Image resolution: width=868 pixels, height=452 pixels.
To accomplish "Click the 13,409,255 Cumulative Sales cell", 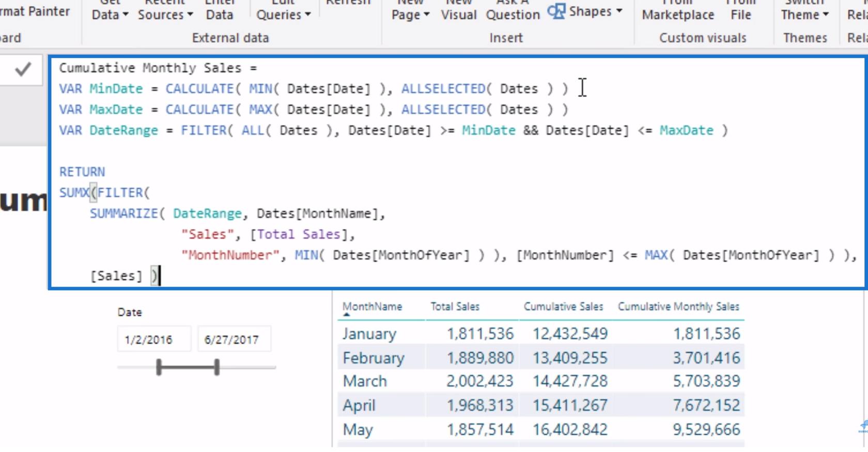I will click(x=570, y=358).
